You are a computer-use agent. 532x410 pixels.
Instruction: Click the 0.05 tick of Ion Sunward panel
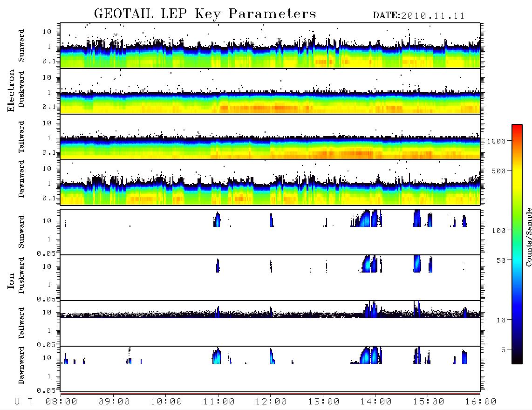point(46,253)
